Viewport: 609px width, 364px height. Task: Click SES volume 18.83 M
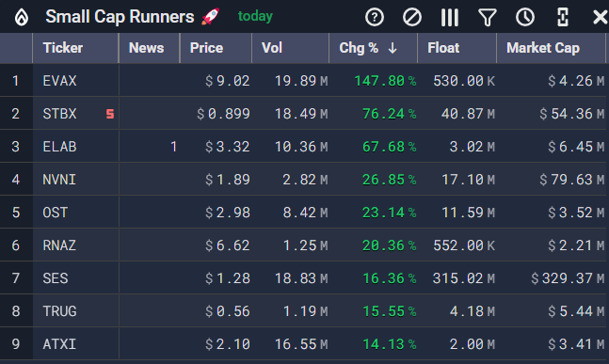pyautogui.click(x=301, y=278)
